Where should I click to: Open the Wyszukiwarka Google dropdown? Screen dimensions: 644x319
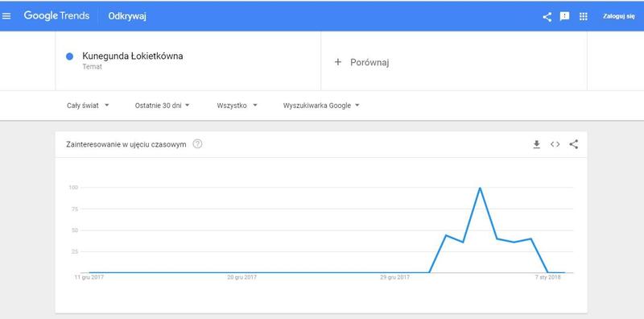tap(321, 106)
